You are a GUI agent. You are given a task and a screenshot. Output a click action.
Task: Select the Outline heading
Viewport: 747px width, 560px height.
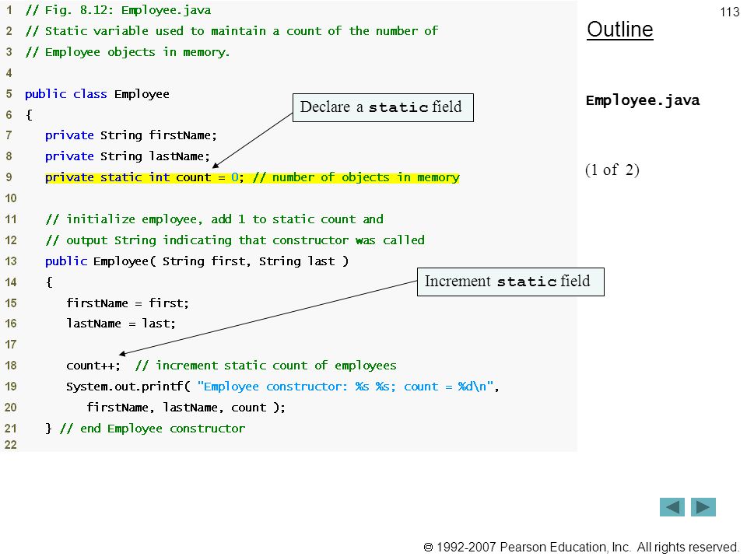(620, 30)
